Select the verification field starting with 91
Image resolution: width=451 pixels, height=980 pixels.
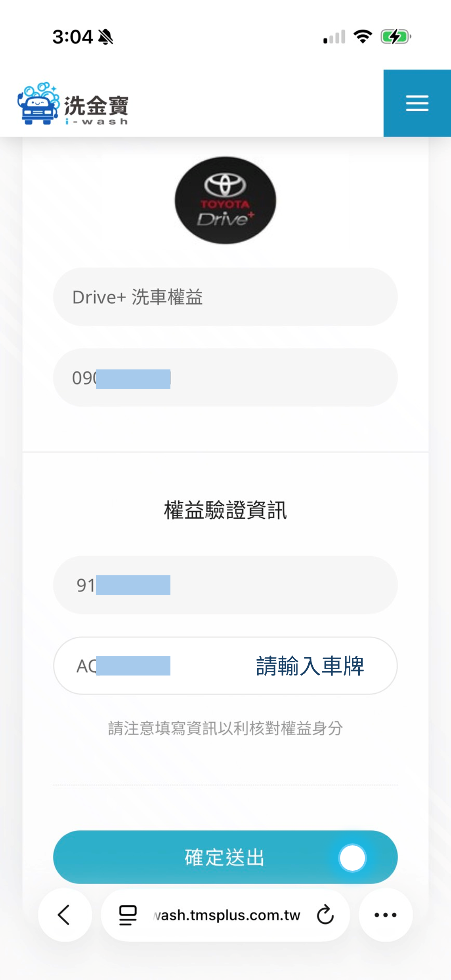pyautogui.click(x=225, y=585)
